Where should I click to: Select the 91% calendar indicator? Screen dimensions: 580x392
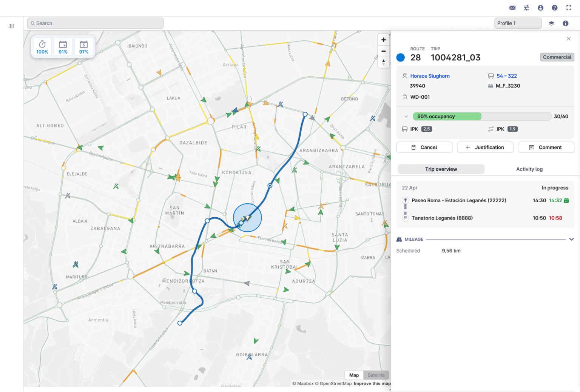(63, 47)
